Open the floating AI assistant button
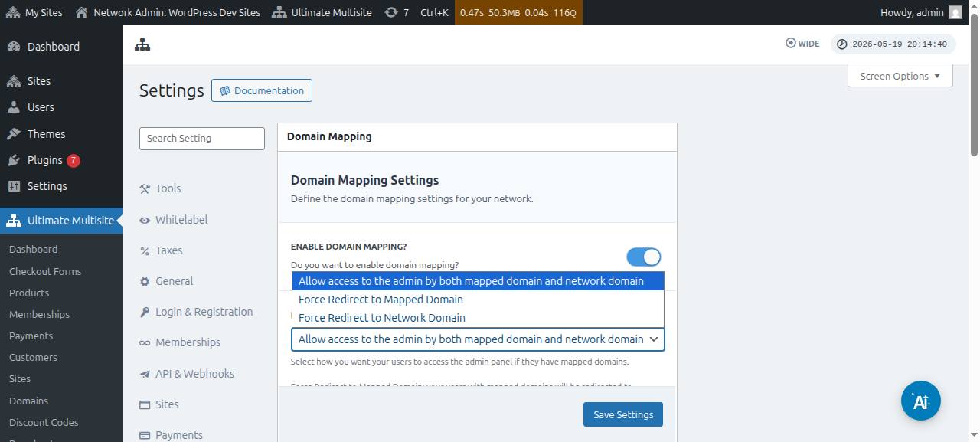The image size is (980, 442). click(x=921, y=401)
